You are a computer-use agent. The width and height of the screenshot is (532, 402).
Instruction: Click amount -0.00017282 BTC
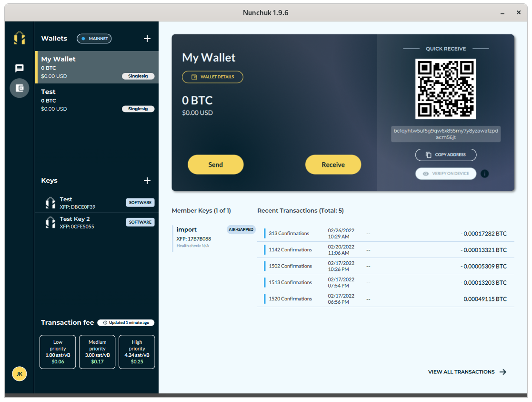click(483, 234)
